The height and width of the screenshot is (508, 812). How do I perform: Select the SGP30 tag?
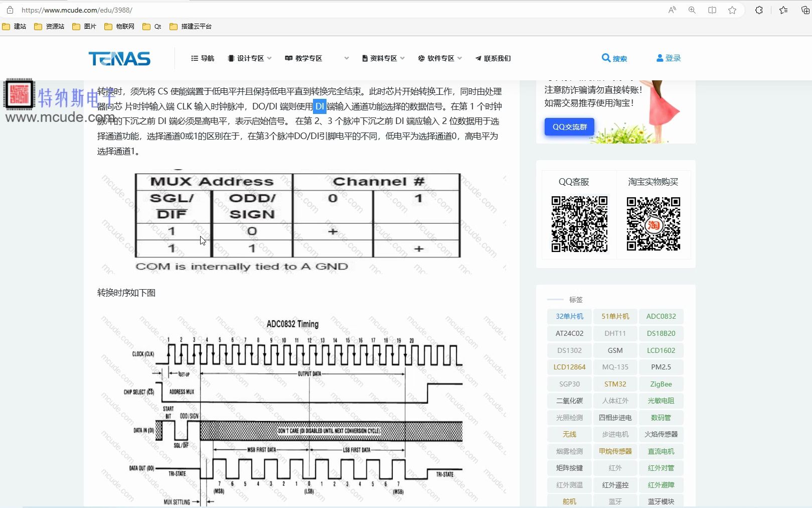[569, 384]
